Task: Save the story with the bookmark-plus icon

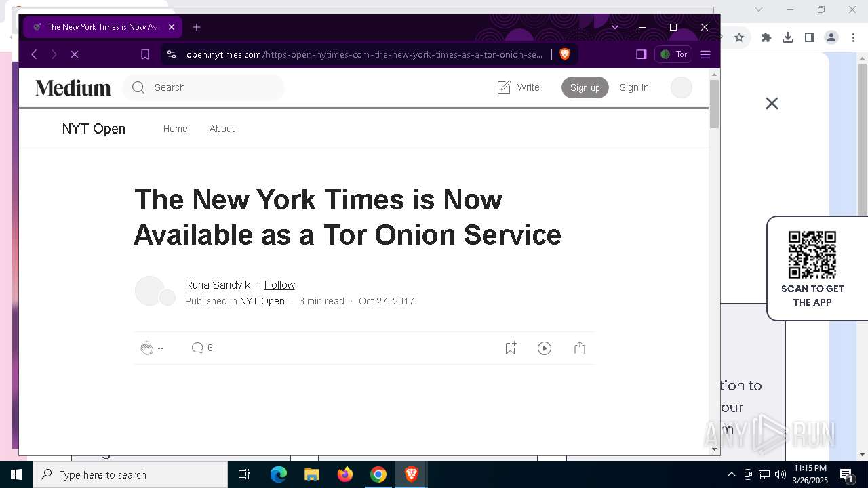Action: tap(511, 348)
